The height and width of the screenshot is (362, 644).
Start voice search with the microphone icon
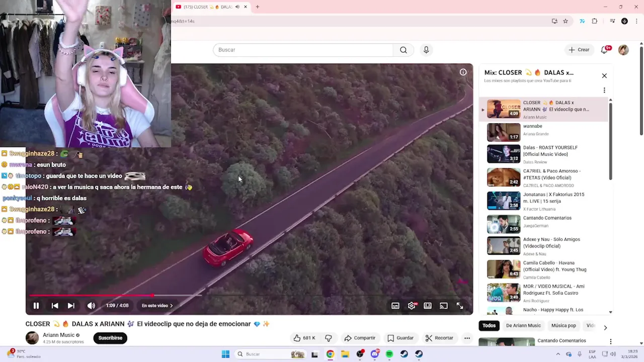point(426,50)
